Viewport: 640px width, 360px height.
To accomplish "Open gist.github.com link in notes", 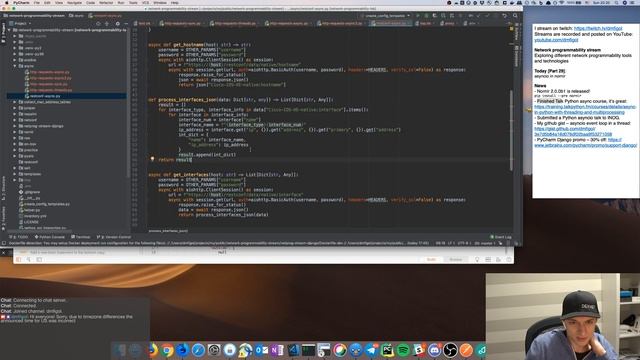I will [x=573, y=131].
